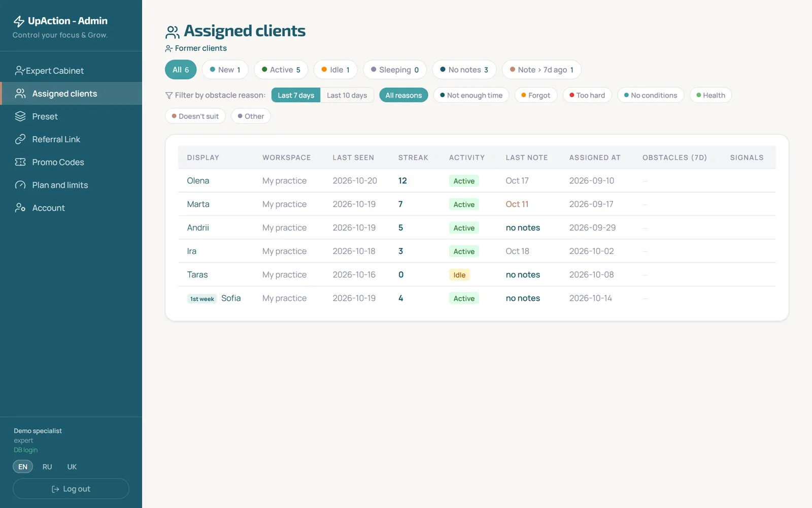Filter obstacles by Doesn't suit
This screenshot has height=508, width=812.
[x=195, y=116]
